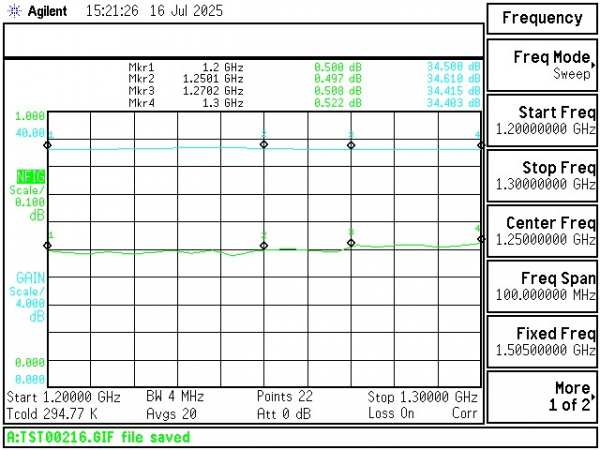This screenshot has height=450, width=600.
Task: Click the Points 22 annotation
Action: tap(285, 396)
